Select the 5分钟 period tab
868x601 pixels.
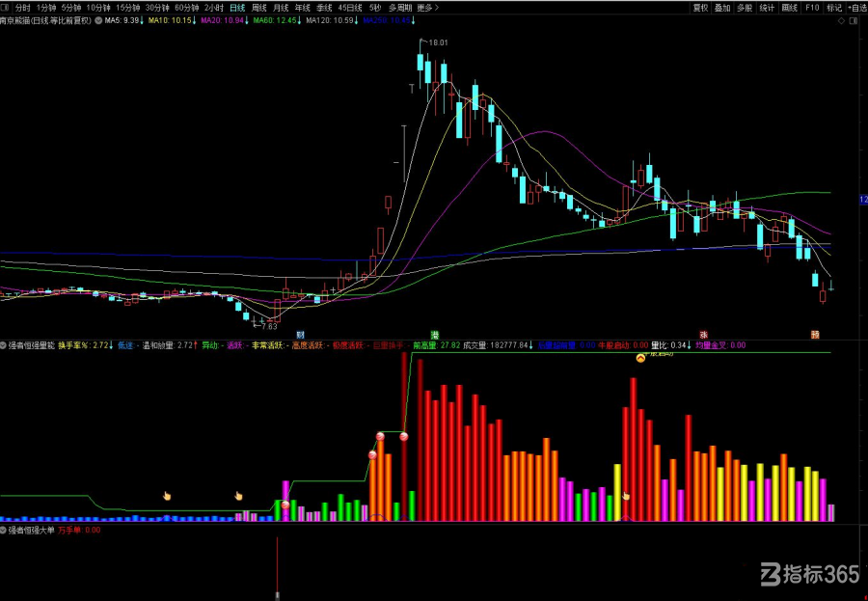[70, 8]
